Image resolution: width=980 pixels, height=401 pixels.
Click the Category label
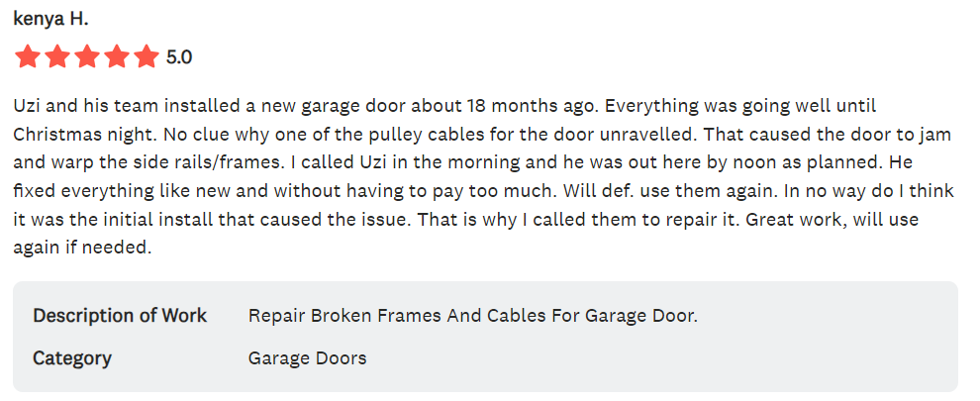pos(72,358)
